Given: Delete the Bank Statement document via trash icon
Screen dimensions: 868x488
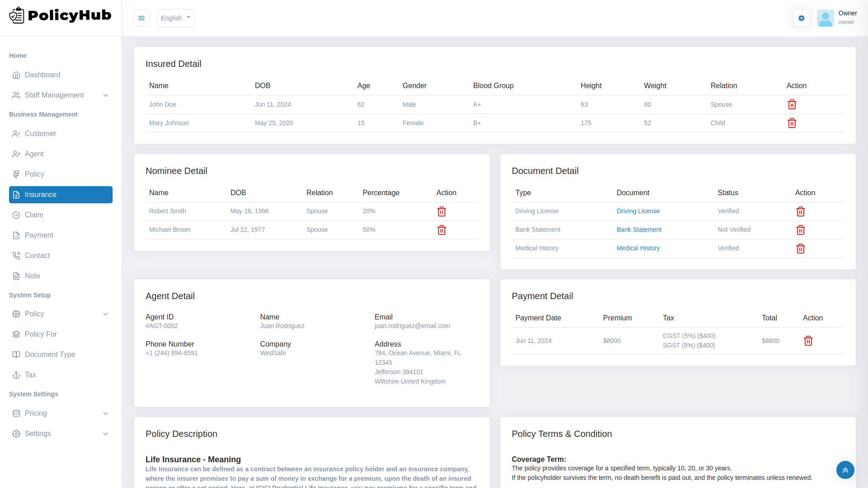Looking at the screenshot, I should point(800,230).
